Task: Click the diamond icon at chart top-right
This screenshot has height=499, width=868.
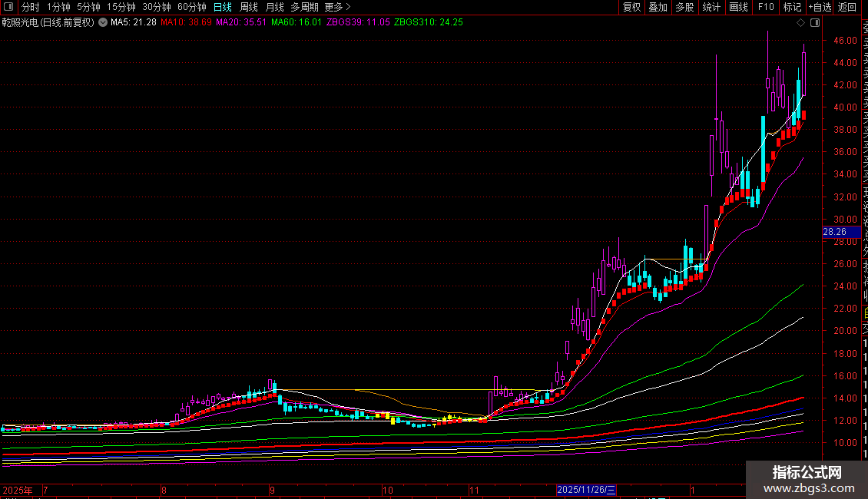Action: click(x=802, y=22)
